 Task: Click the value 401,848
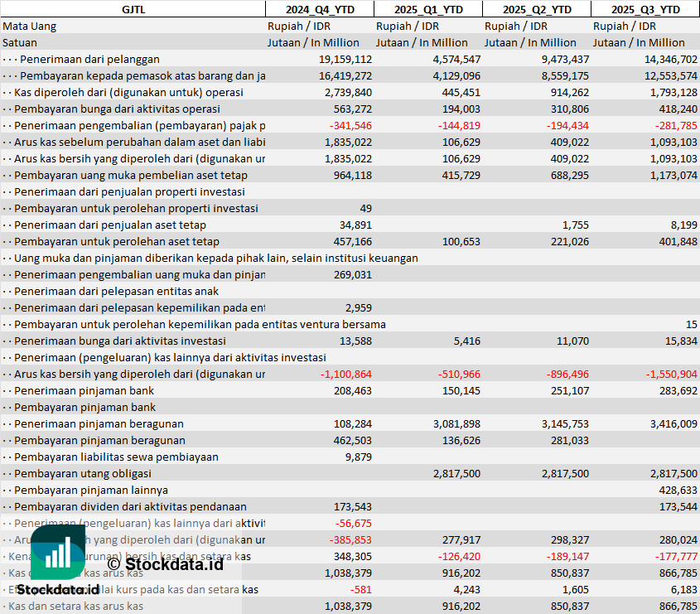point(678,242)
